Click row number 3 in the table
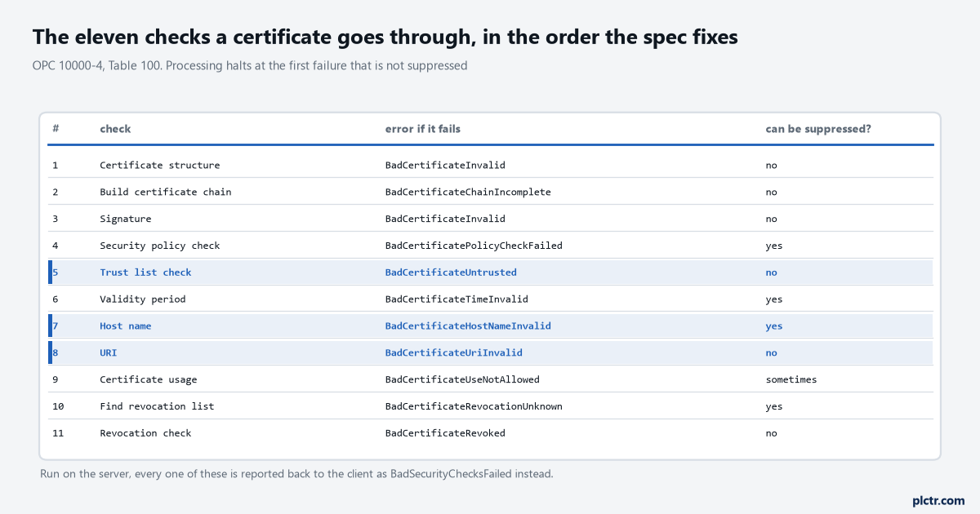 tap(56, 219)
